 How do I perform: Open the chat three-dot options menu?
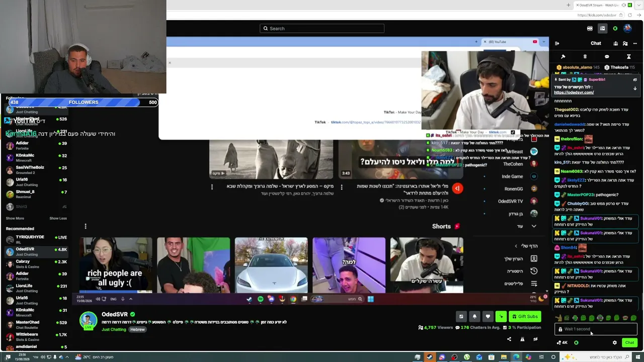coord(635,43)
